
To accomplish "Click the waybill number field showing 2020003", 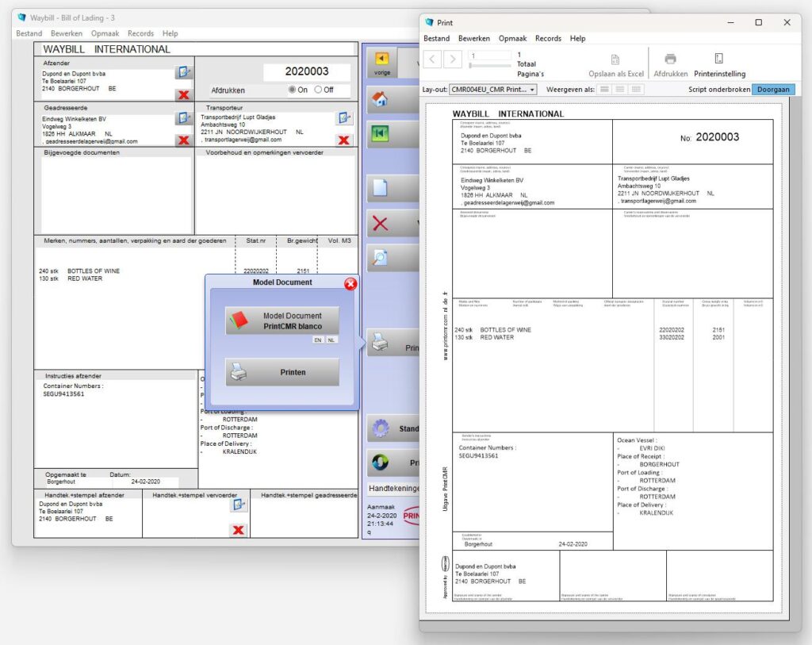I will 307,71.
